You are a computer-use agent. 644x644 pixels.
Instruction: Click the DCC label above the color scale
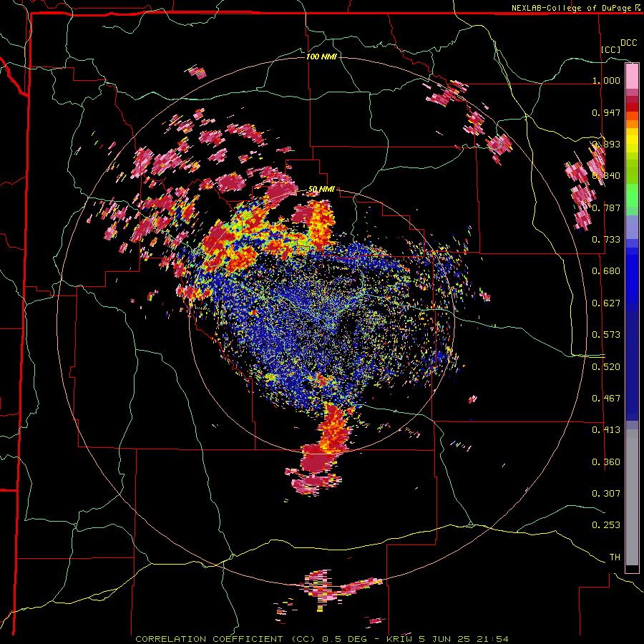[628, 43]
